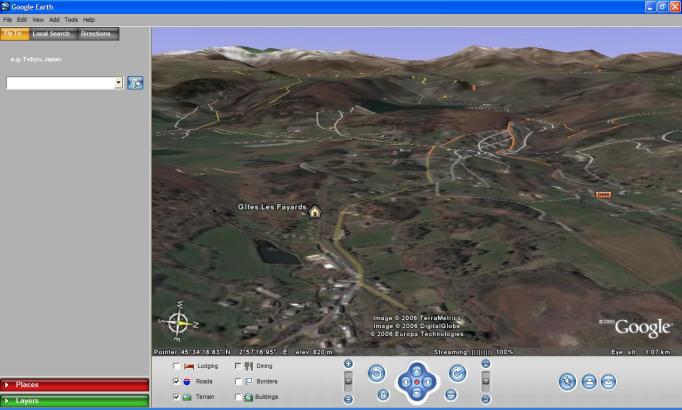Click the Borders label text
The height and width of the screenshot is (410, 682).
(267, 381)
